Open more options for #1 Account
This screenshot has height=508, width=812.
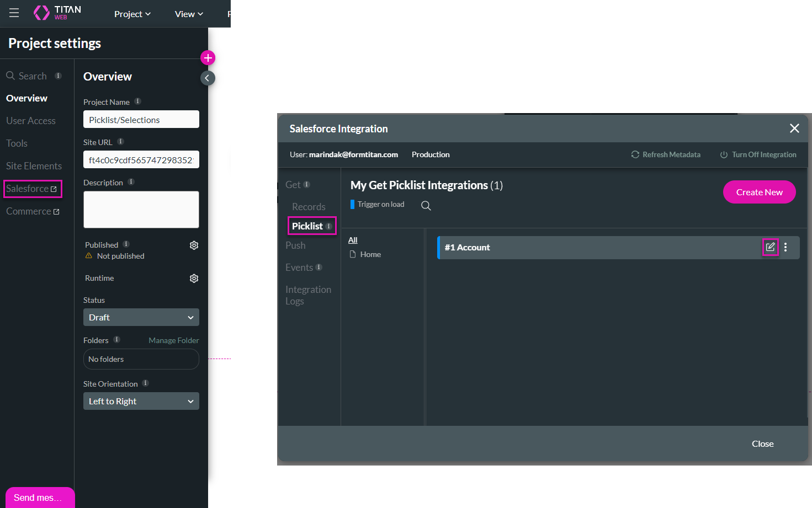coord(786,248)
